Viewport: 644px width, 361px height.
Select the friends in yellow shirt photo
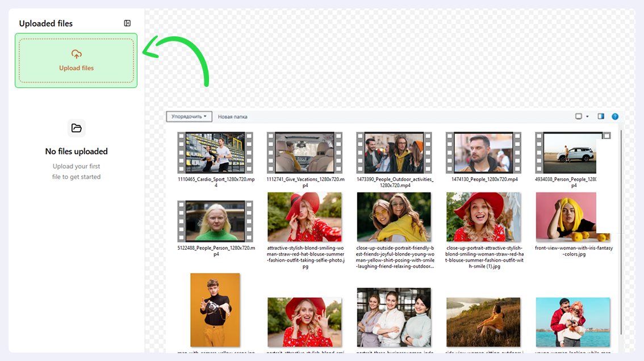tap(394, 217)
